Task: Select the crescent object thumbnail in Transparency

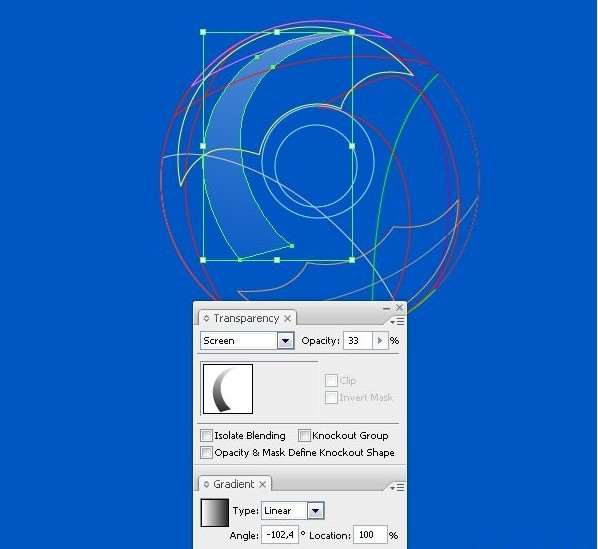Action: click(x=228, y=389)
